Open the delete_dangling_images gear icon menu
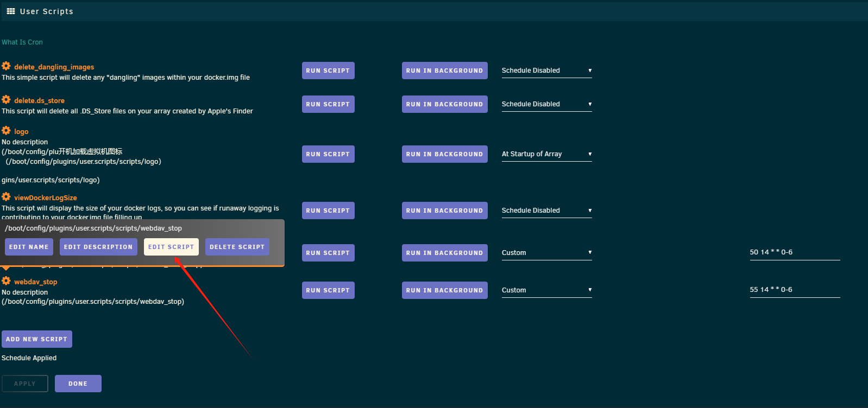This screenshot has height=408, width=868. [x=6, y=66]
